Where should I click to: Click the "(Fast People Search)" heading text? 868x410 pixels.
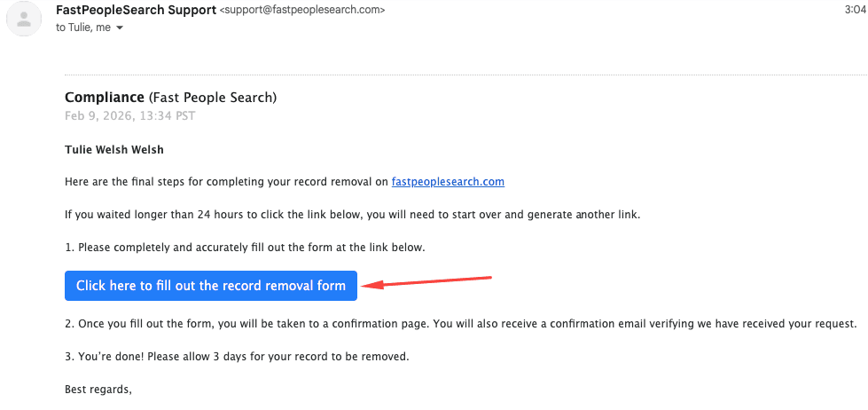point(213,97)
